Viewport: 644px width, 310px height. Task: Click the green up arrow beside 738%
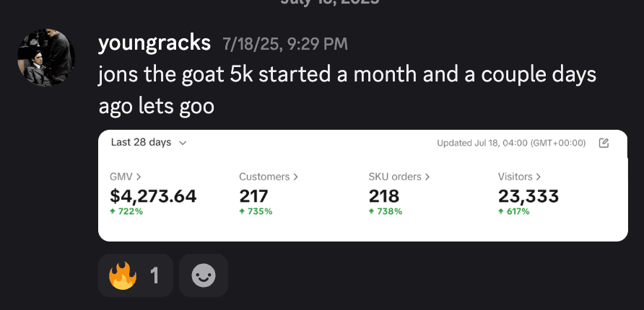[x=371, y=212]
